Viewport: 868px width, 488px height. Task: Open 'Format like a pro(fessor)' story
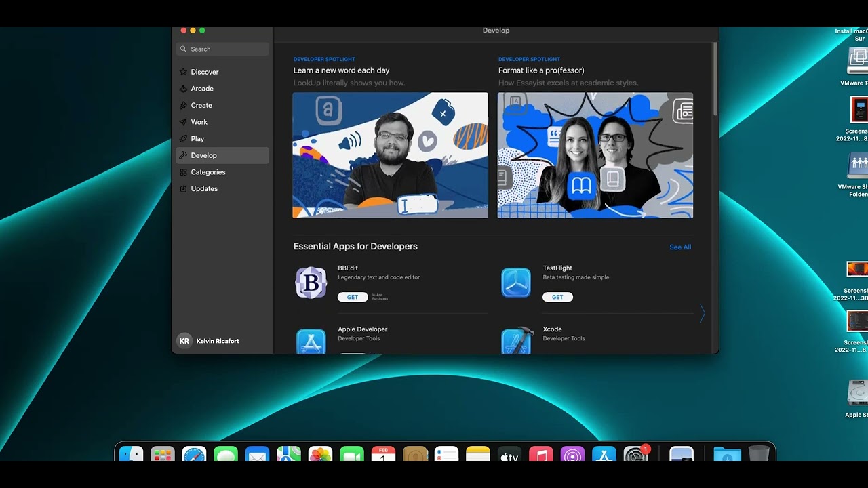[541, 70]
